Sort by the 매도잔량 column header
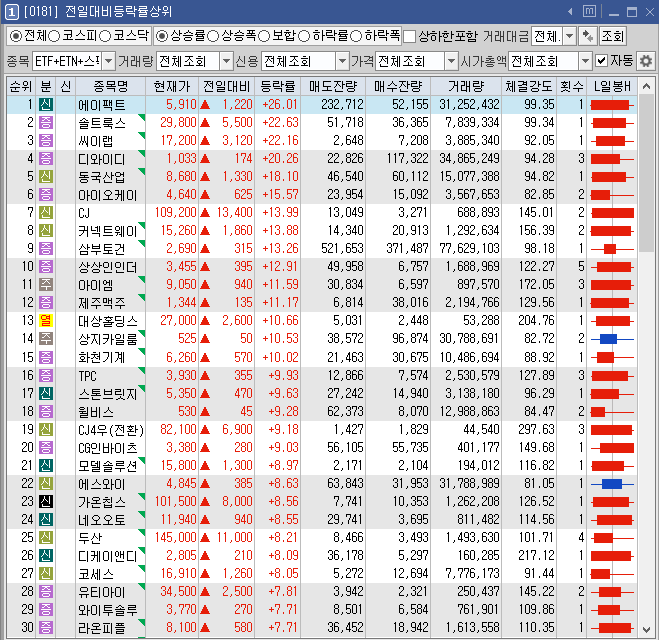This screenshot has height=640, width=659. (x=333, y=87)
